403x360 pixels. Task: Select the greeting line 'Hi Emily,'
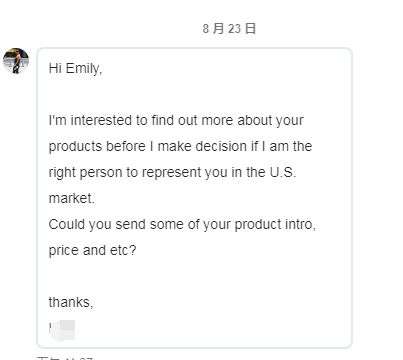(75, 69)
